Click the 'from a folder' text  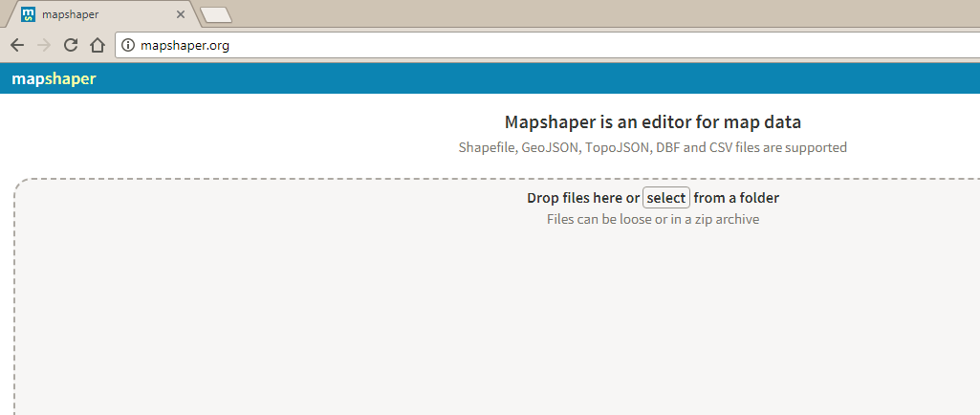tap(736, 198)
